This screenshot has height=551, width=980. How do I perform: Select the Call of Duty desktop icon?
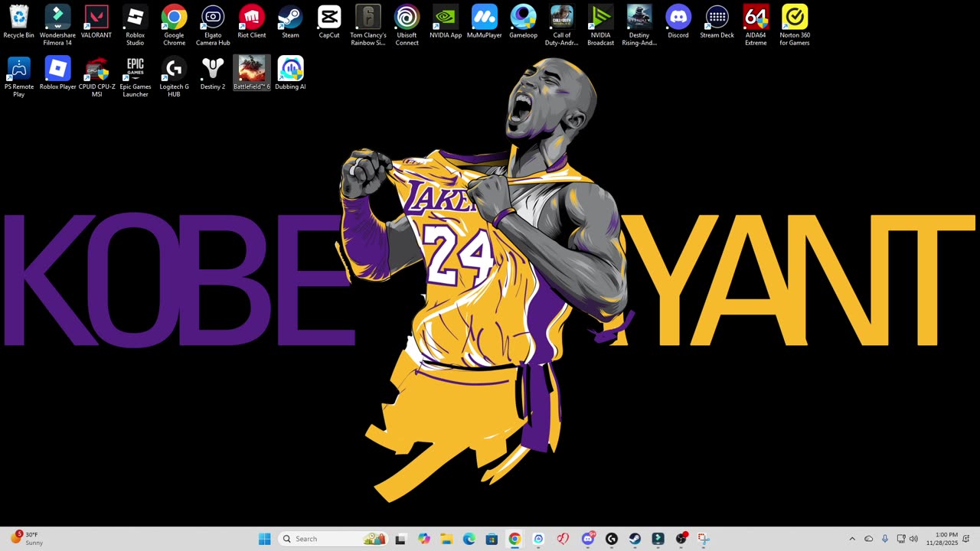[562, 25]
